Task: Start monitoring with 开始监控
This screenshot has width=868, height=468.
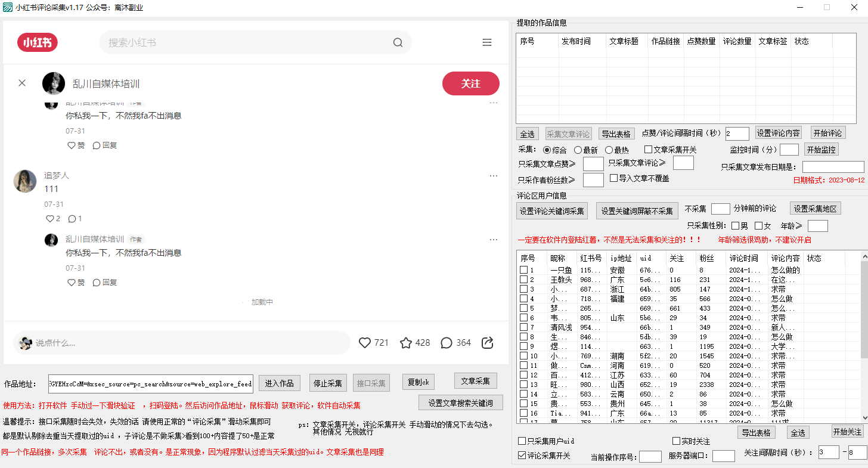Action: [821, 149]
